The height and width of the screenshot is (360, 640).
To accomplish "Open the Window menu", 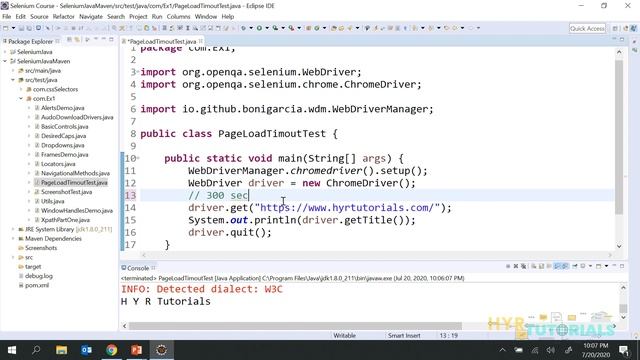I will tap(206, 17).
